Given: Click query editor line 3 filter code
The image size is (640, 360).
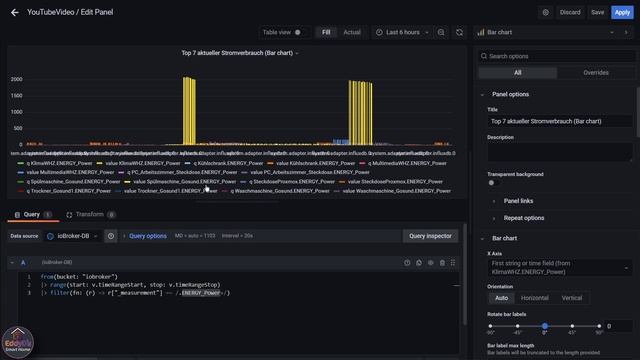Looking at the screenshot, I should [x=135, y=293].
